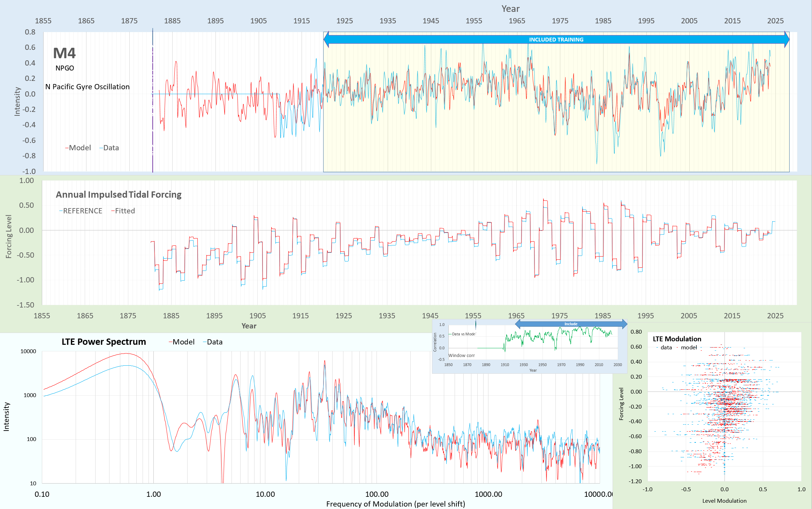
Task: Click the red Model legend entry under M4
Action: 78,148
